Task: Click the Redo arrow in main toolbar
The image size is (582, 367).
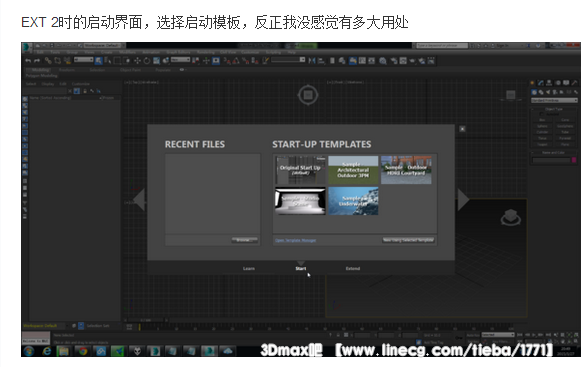Action: point(37,60)
